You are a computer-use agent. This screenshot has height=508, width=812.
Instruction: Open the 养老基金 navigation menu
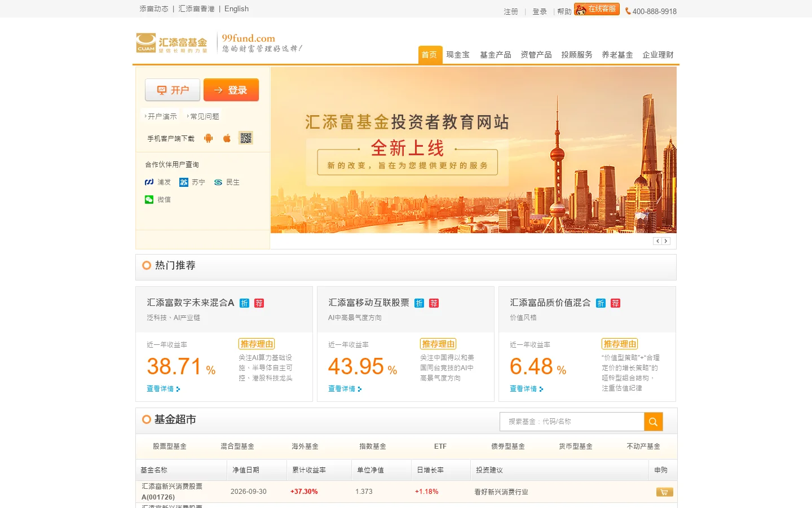click(x=617, y=55)
